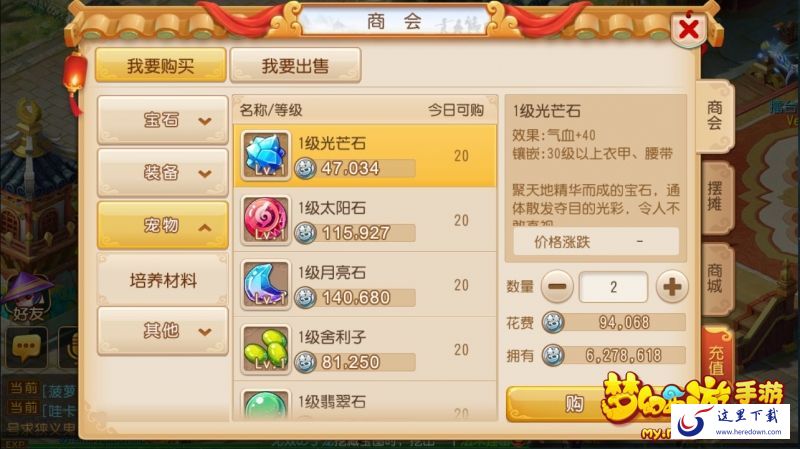
Task: Select the 1级光芒石 gem icon
Action: point(266,155)
